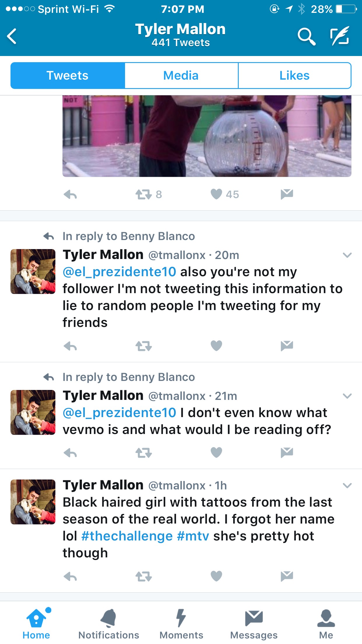Viewport: 362px width, 644px height.
Task: Open @el_prezidente10 mention in 21m tweet
Action: point(120,413)
